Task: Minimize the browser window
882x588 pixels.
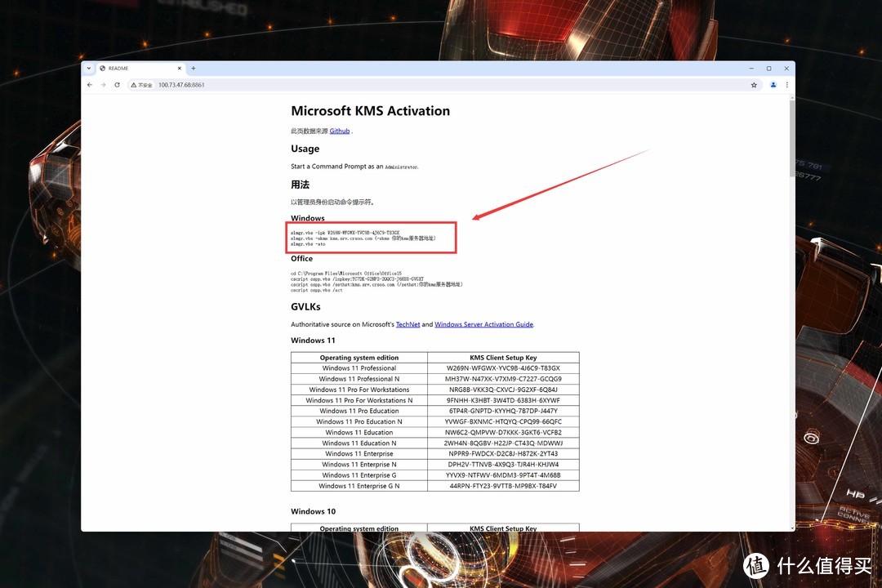Action: (751, 69)
